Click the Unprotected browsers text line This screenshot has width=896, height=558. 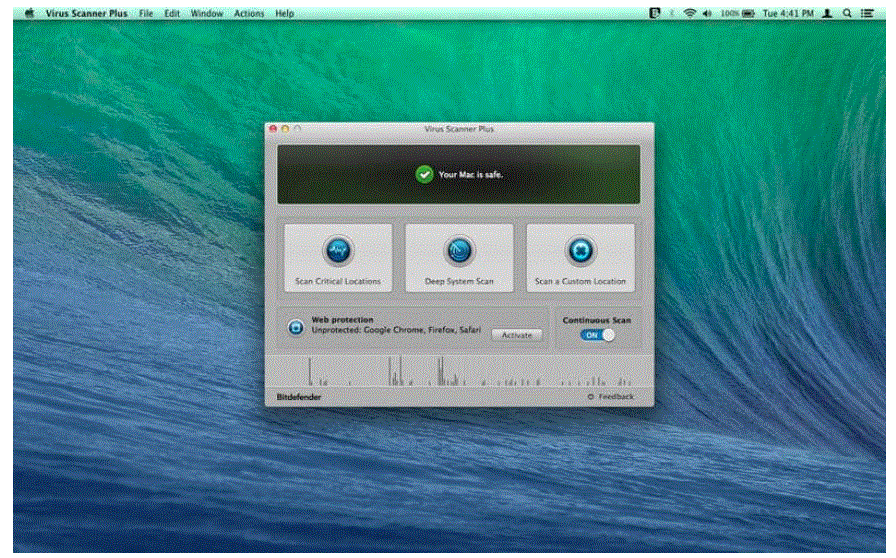(396, 330)
